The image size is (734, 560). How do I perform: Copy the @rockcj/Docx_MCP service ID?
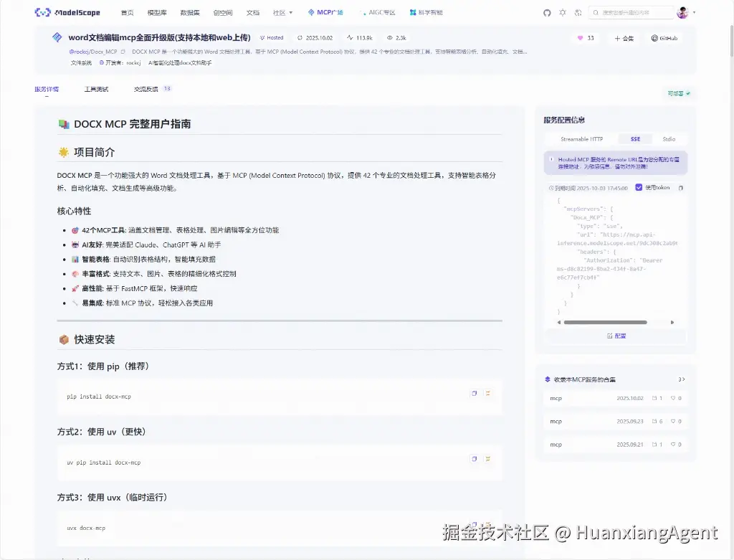[123, 52]
